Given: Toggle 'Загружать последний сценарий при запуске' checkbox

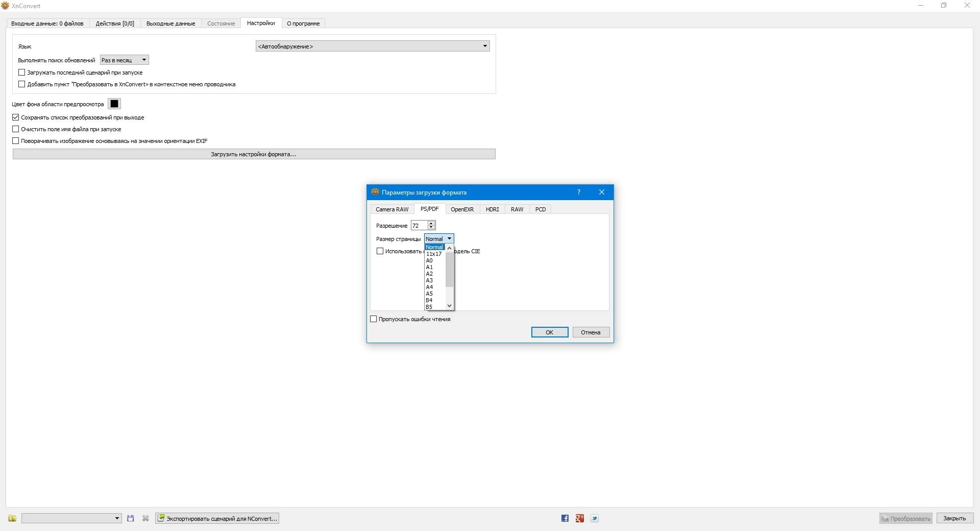Looking at the screenshot, I should click(x=21, y=73).
